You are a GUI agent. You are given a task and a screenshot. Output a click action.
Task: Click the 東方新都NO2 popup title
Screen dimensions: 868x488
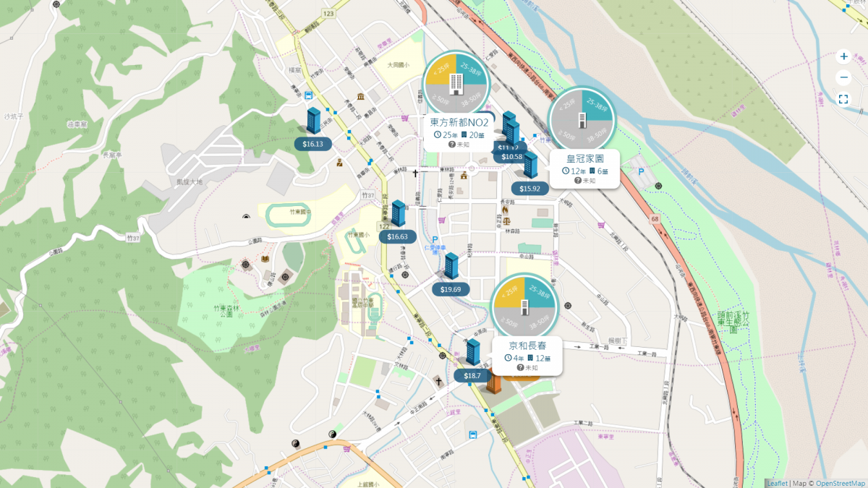pos(459,122)
